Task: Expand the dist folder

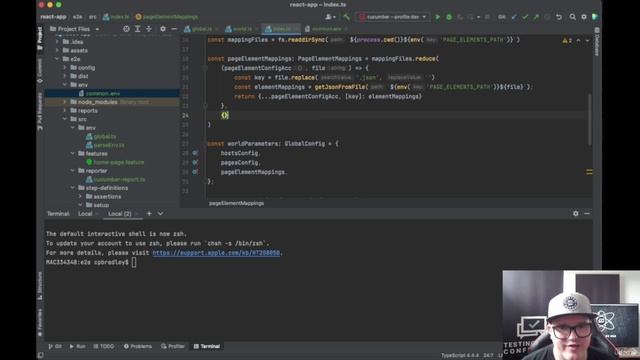Action: click(x=65, y=76)
